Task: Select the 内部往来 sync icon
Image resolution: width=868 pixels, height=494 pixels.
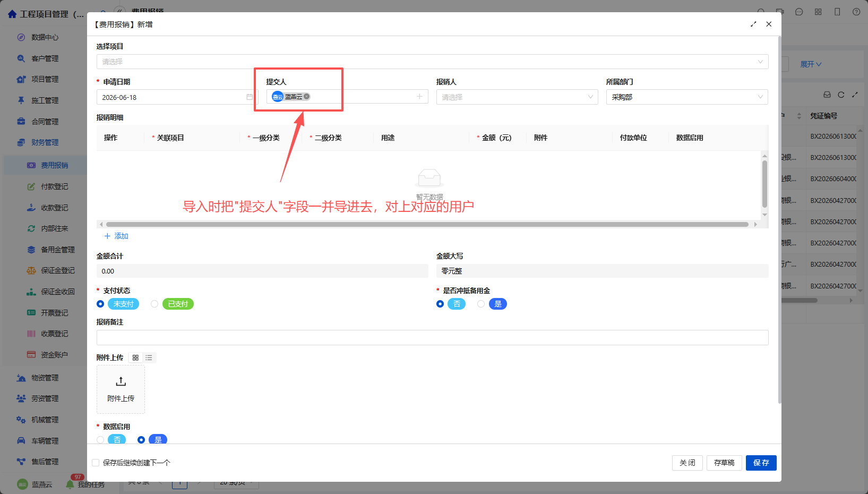Action: 31,228
